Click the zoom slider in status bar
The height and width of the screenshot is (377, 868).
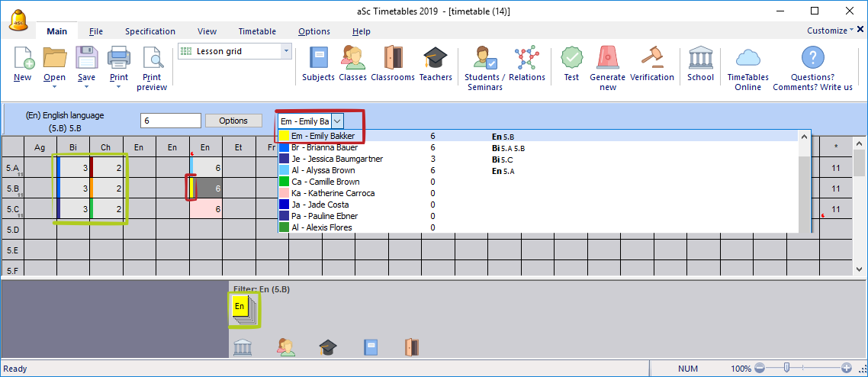tap(786, 369)
